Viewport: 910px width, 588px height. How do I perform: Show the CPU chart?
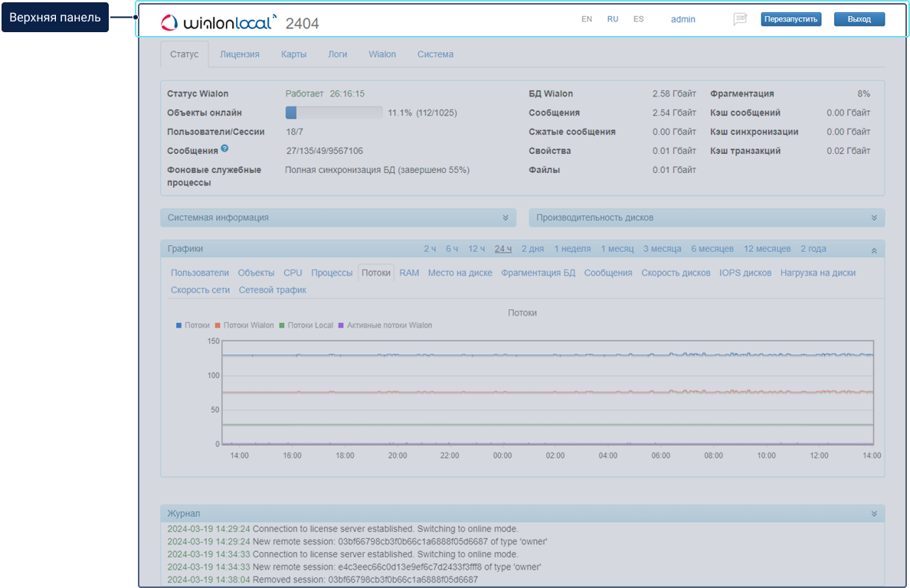tap(293, 273)
